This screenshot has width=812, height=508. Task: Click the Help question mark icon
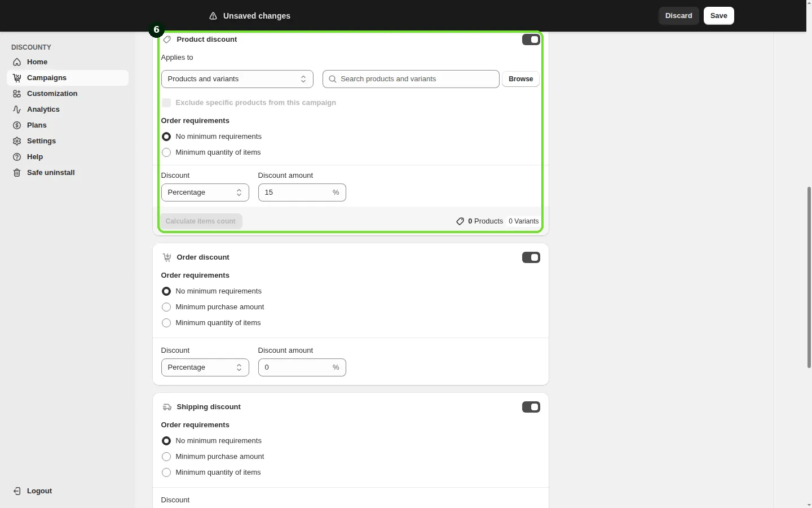(x=17, y=157)
